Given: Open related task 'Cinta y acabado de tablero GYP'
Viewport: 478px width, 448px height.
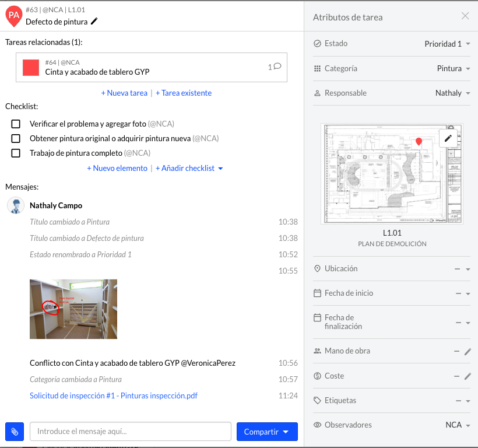Looking at the screenshot, I should [152, 68].
